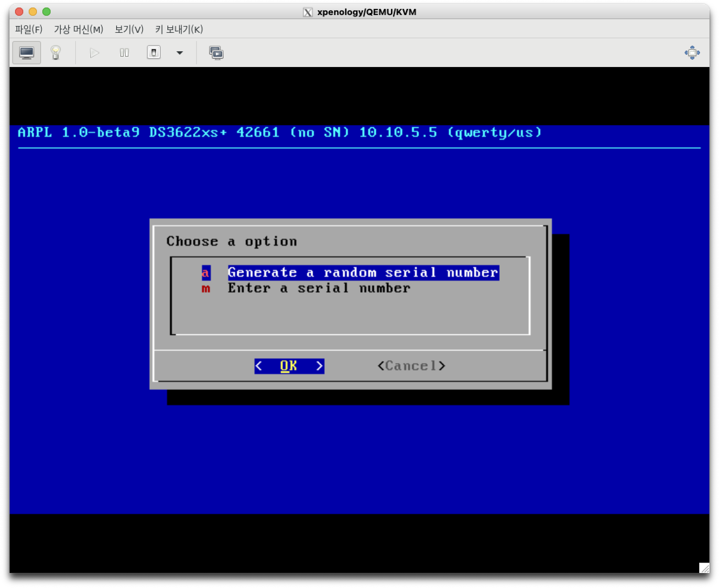Open the manage VM snapshots icon

[x=216, y=53]
